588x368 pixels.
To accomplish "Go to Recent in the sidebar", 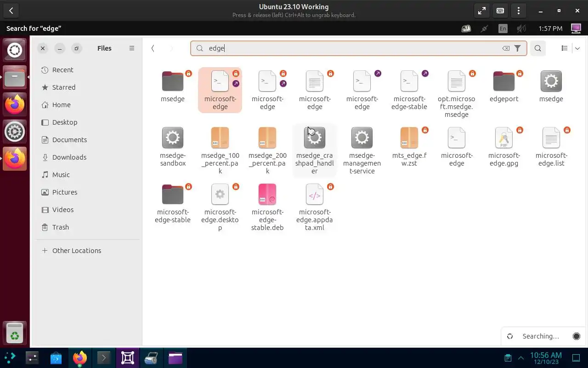I will pyautogui.click(x=88, y=70).
